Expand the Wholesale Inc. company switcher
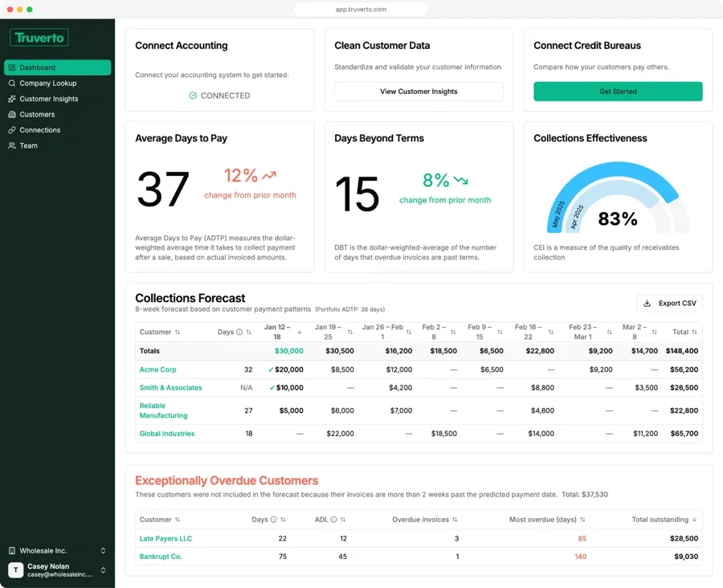Image resolution: width=723 pixels, height=588 pixels. [103, 550]
